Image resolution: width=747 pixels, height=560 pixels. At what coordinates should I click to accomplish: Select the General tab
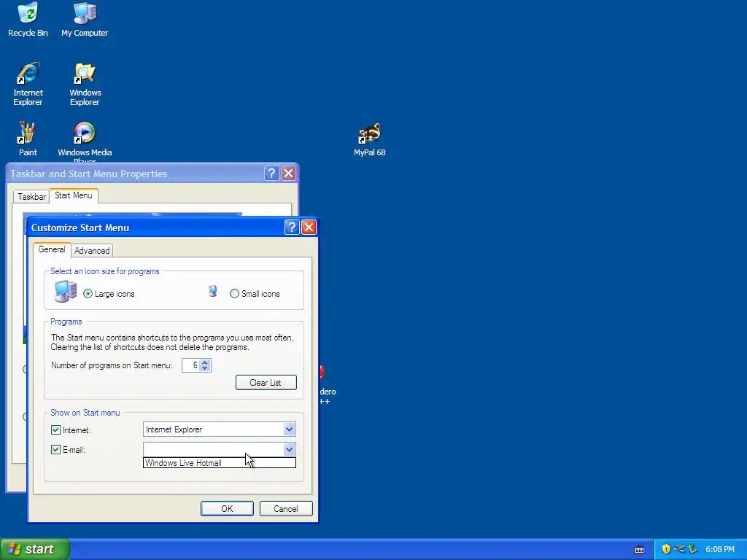click(x=52, y=249)
